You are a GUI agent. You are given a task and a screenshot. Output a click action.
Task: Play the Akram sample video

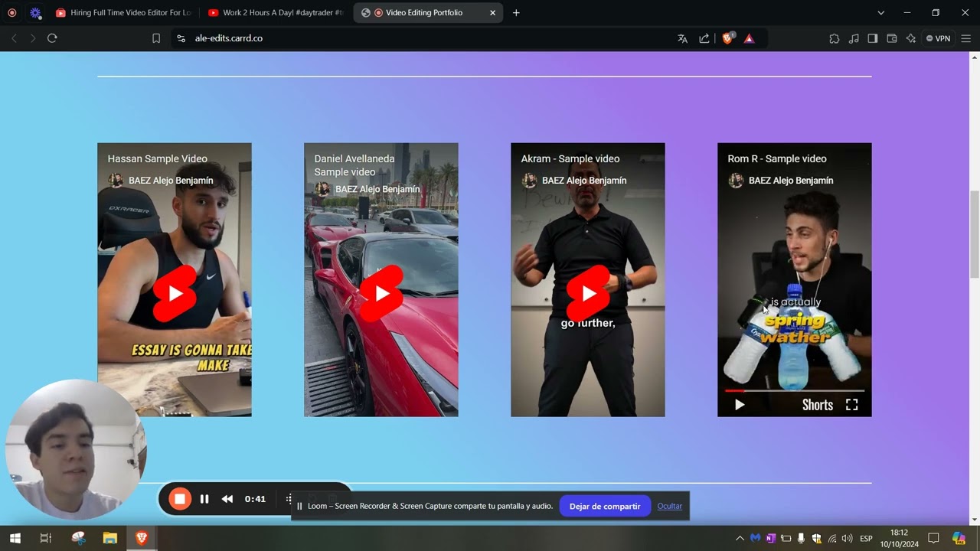pos(588,293)
